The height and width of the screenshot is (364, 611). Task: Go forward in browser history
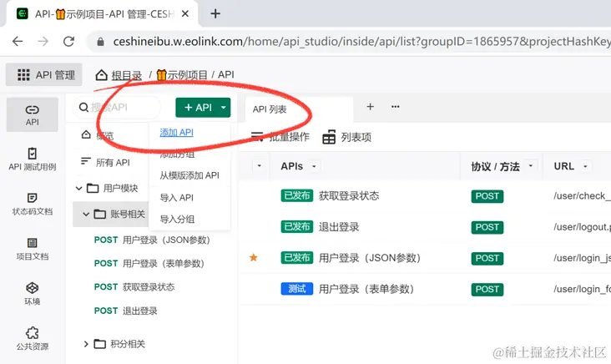pos(43,41)
